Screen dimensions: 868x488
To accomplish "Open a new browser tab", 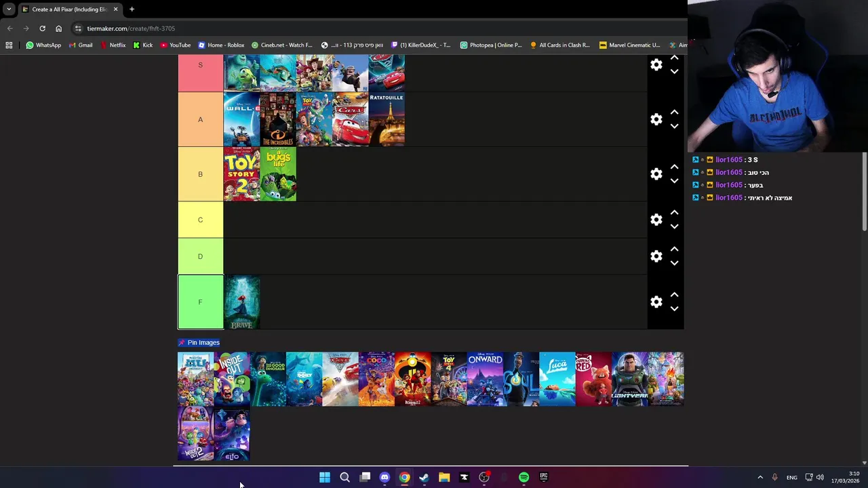I will tap(132, 9).
